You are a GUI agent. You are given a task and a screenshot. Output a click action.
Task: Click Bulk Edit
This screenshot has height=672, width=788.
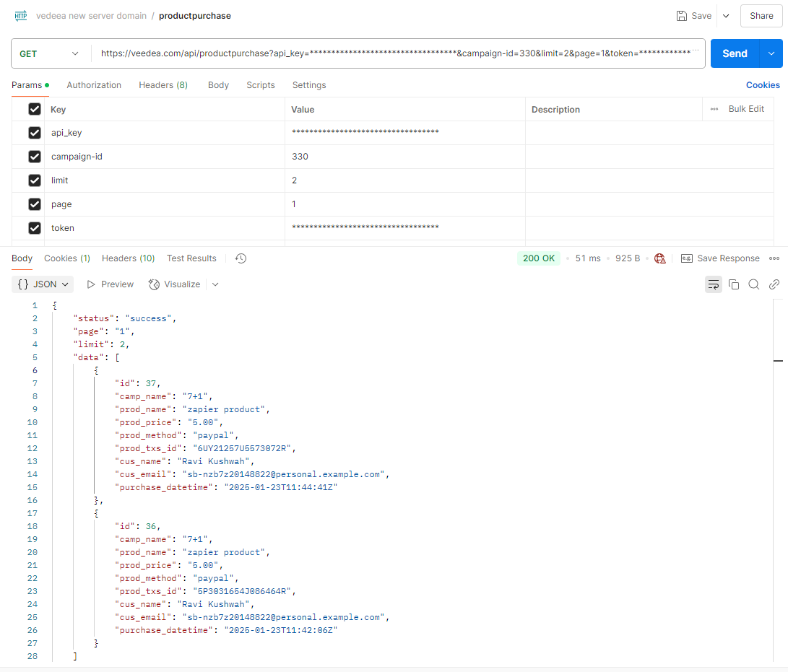coord(746,109)
